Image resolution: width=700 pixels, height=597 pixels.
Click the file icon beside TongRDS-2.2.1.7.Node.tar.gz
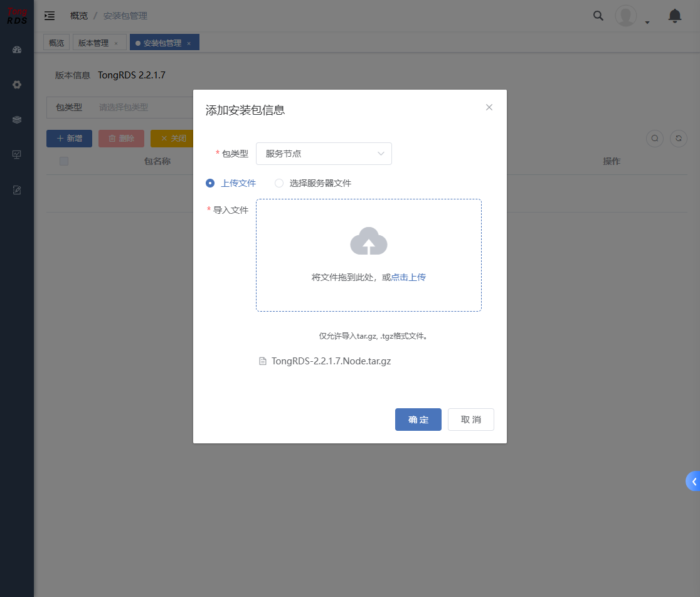[263, 361]
